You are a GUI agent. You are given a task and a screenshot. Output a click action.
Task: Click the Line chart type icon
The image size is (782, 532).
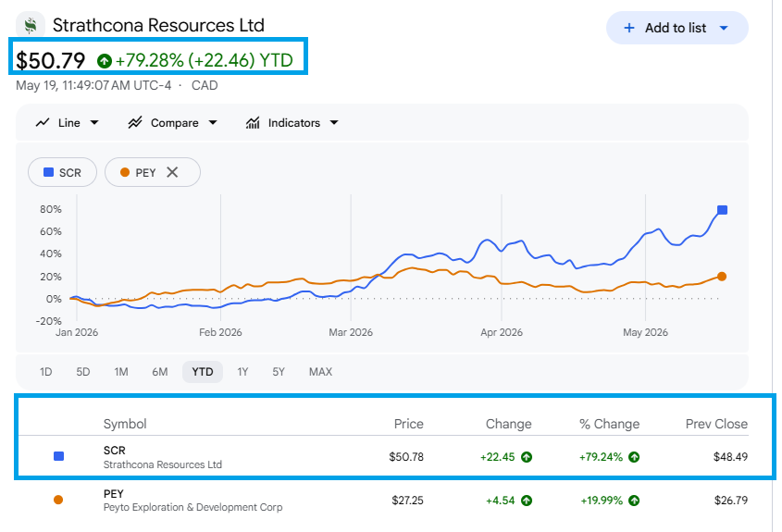43,123
